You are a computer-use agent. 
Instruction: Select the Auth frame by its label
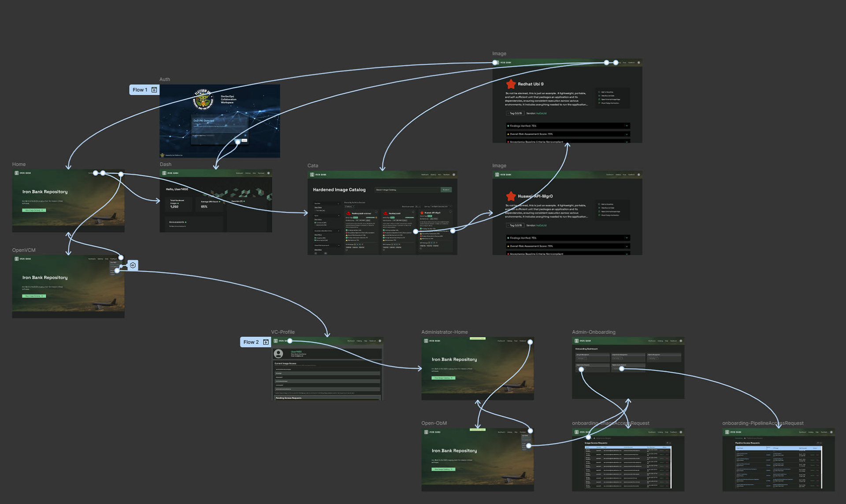165,79
